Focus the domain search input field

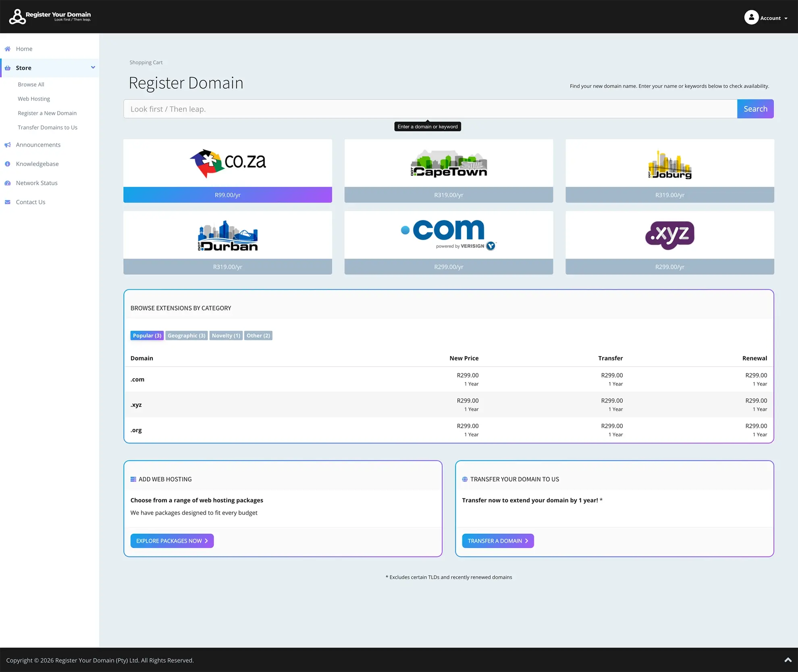[x=430, y=109]
